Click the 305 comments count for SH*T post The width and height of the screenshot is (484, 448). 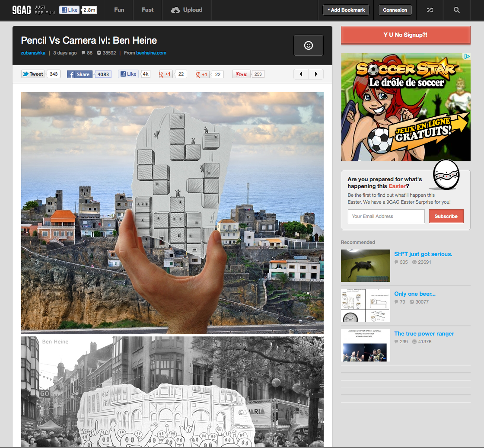click(401, 262)
